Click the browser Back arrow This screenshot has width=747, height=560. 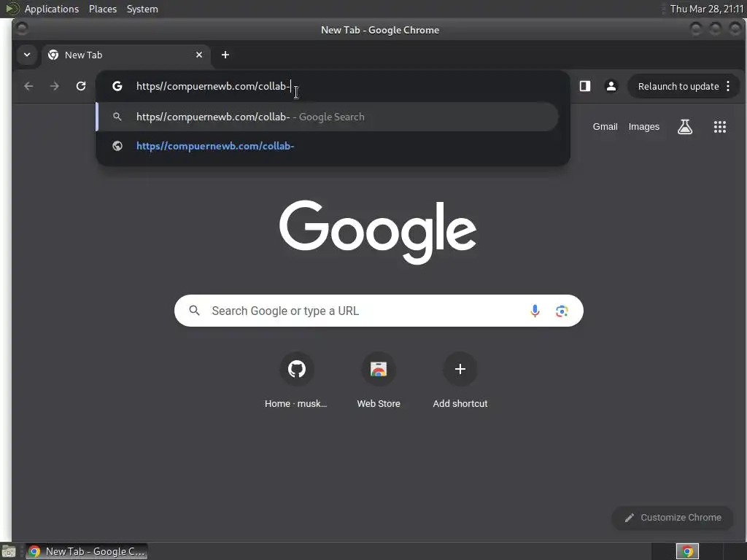[28, 86]
